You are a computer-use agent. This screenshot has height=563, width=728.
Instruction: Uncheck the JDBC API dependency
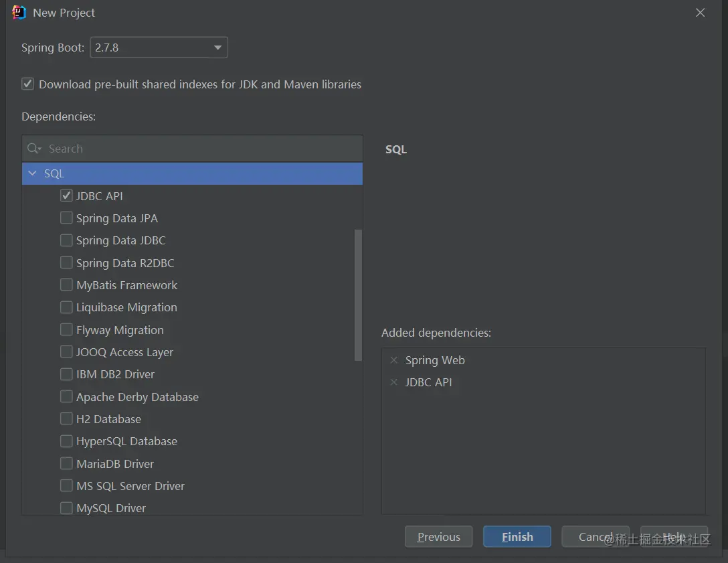66,195
